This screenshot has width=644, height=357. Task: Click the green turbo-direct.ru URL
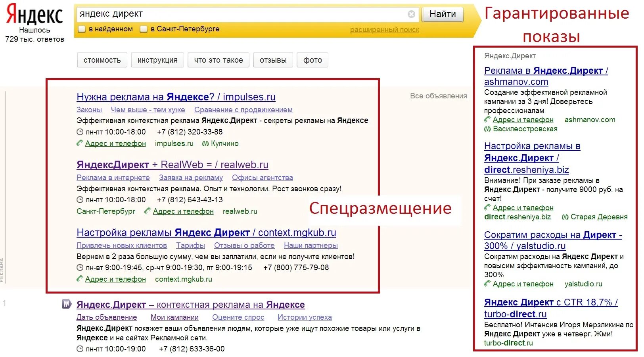508,343
